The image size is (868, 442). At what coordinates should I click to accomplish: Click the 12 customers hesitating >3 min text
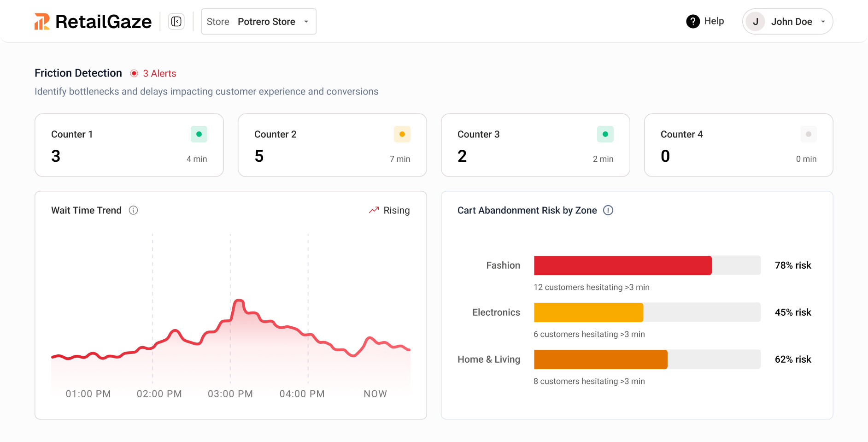pyautogui.click(x=592, y=287)
